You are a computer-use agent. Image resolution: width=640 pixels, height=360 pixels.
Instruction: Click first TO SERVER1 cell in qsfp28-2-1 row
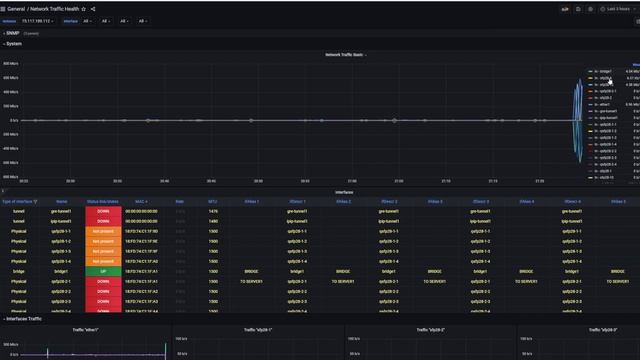251,282
